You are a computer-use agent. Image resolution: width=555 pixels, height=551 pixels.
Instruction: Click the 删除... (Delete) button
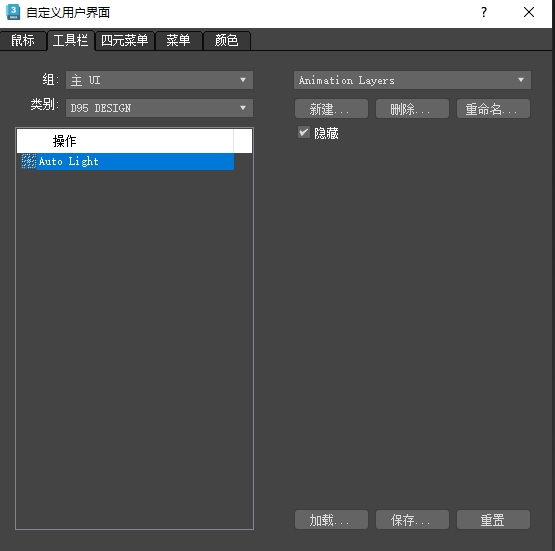pos(412,109)
